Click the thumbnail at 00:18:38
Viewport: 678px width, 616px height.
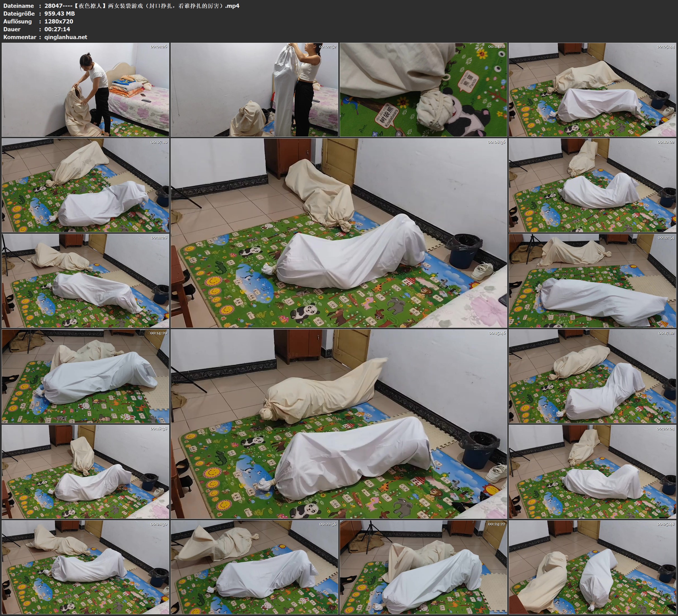pos(85,471)
